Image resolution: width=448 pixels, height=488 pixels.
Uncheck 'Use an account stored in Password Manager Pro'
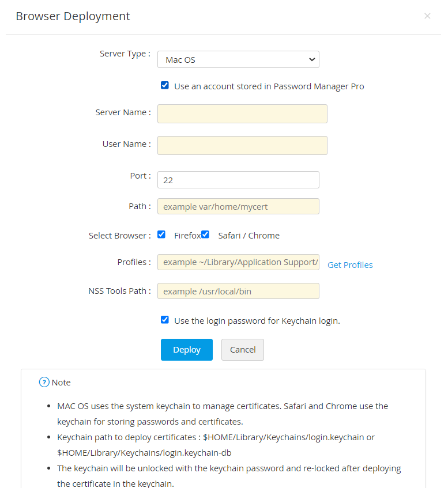(x=165, y=85)
